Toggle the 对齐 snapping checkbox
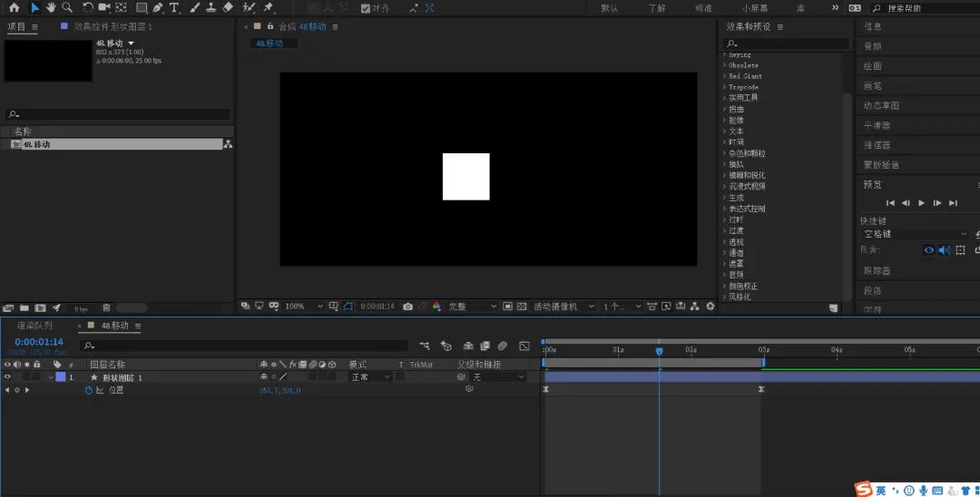980x497 pixels. (366, 8)
